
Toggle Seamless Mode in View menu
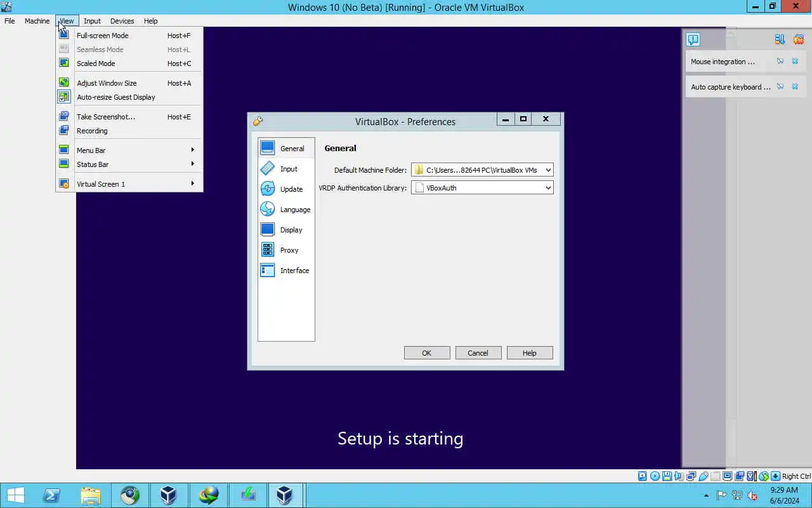129,50
